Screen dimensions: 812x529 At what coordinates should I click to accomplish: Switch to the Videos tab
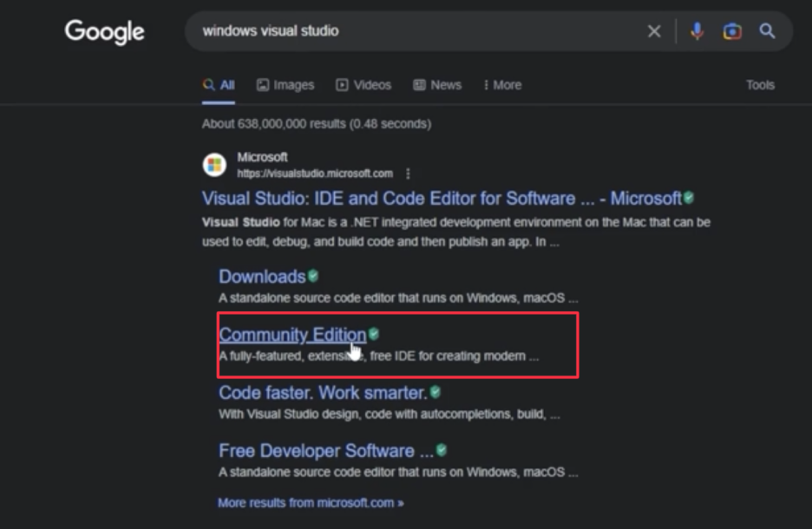[x=363, y=85]
